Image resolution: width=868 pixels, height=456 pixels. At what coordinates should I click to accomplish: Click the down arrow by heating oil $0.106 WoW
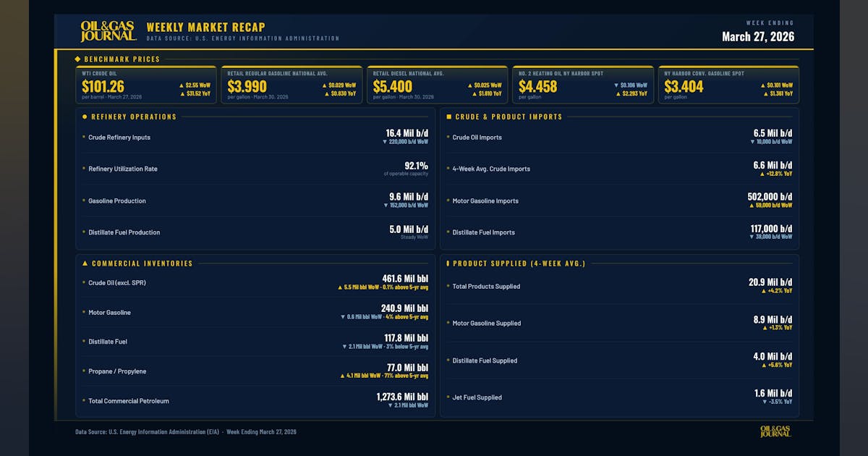coord(616,85)
